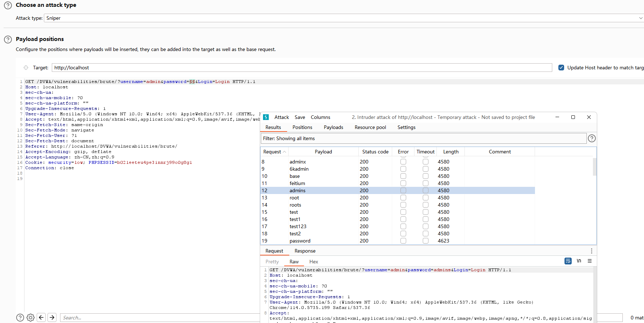Screen dimensions: 644x323
Task: Sort results by Timeout column header
Action: click(426, 152)
